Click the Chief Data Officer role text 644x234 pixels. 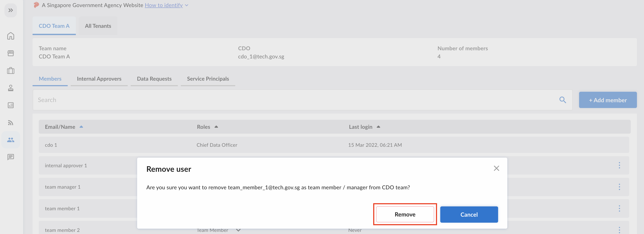217,145
